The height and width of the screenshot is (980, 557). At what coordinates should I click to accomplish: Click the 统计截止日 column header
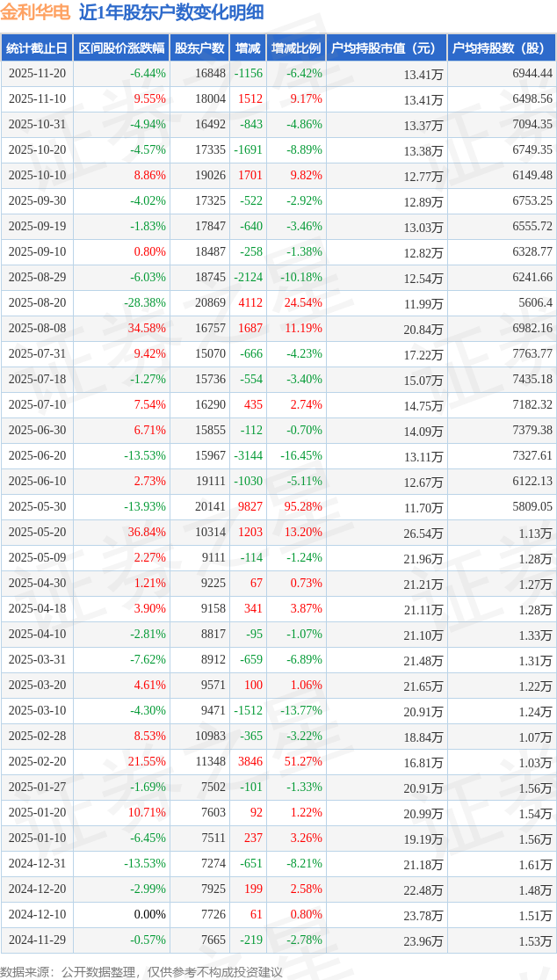(37, 48)
